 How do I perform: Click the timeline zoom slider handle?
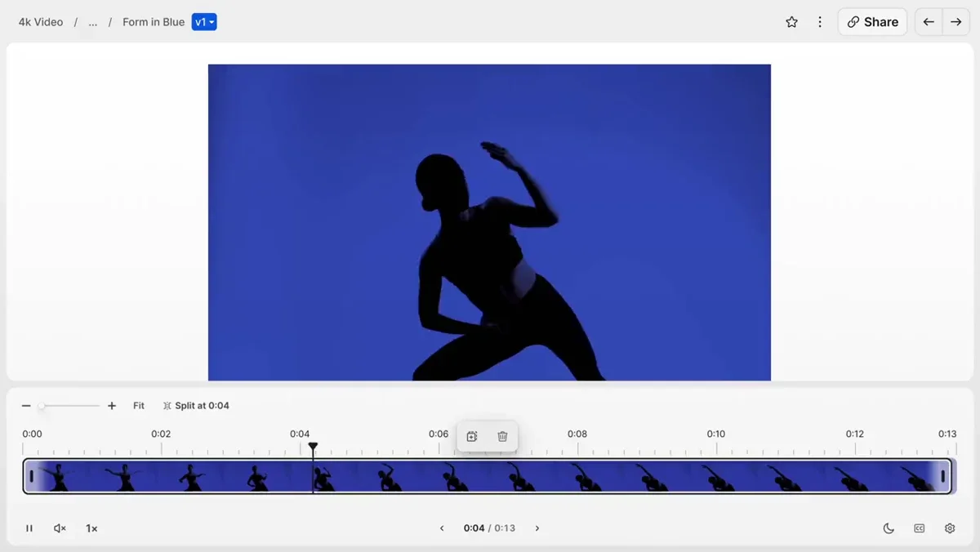click(x=42, y=406)
